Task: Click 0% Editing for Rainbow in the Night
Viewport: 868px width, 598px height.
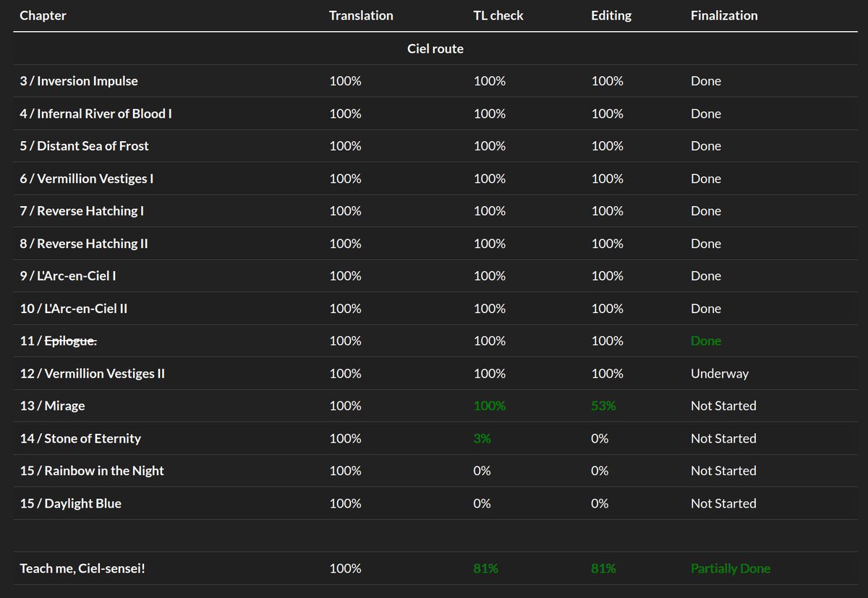Action: (600, 471)
